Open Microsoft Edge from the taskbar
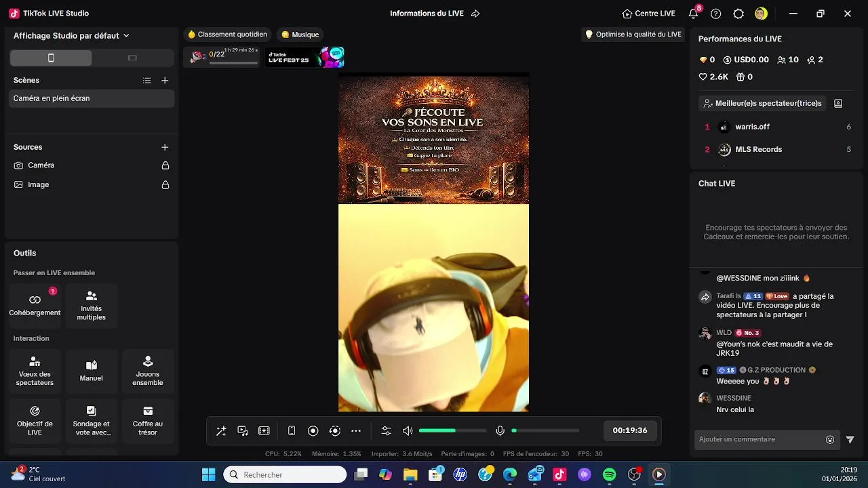The height and width of the screenshot is (488, 868). tap(510, 474)
